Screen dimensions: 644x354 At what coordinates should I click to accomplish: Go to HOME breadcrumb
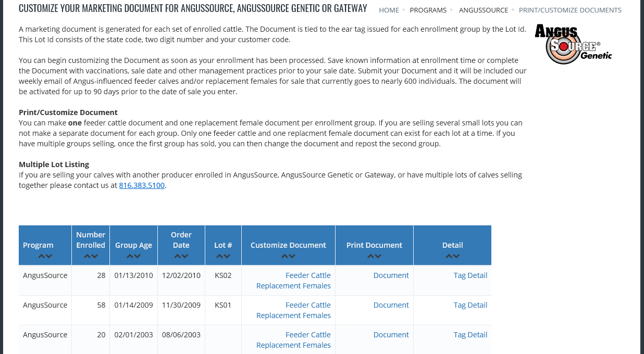click(x=389, y=10)
